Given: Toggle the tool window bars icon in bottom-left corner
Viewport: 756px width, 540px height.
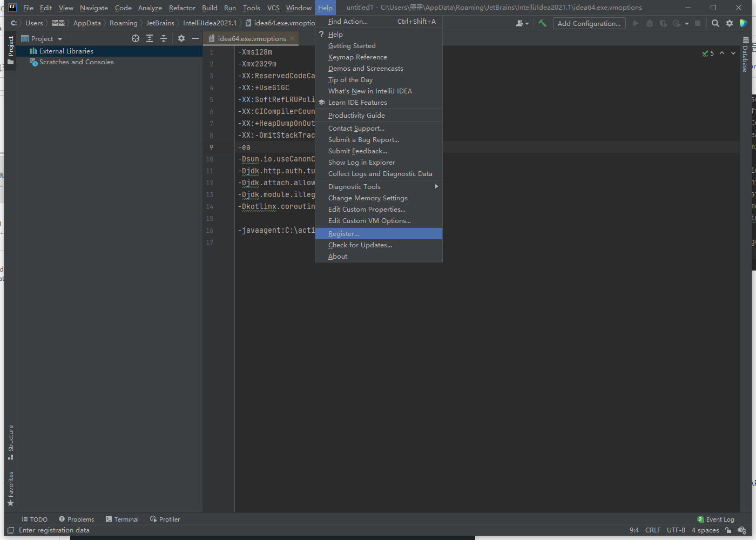Looking at the screenshot, I should pos(11,530).
